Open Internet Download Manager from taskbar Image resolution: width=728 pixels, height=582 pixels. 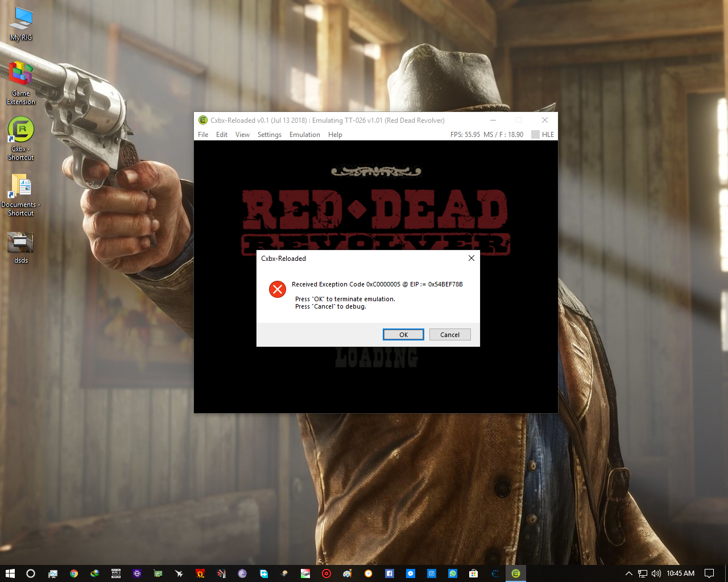(x=95, y=573)
